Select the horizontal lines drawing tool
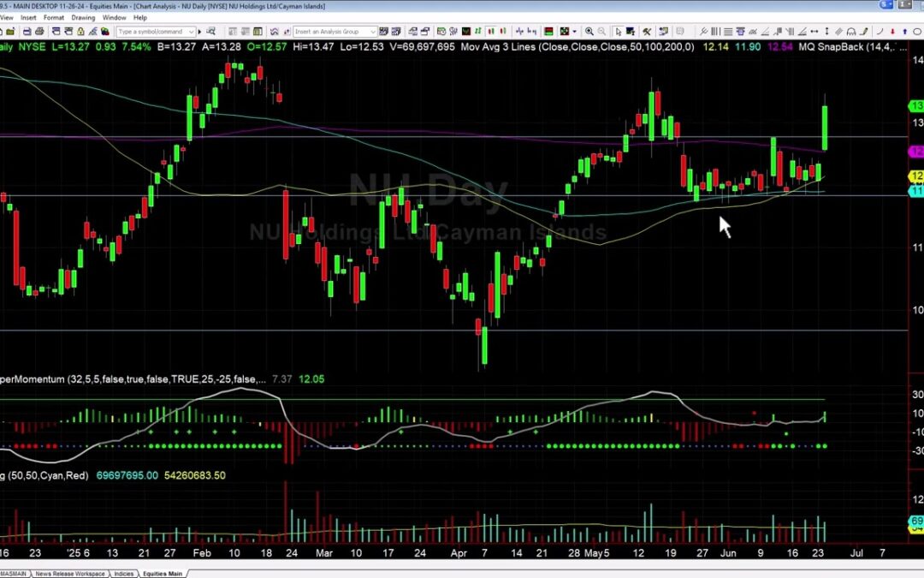 [728, 32]
